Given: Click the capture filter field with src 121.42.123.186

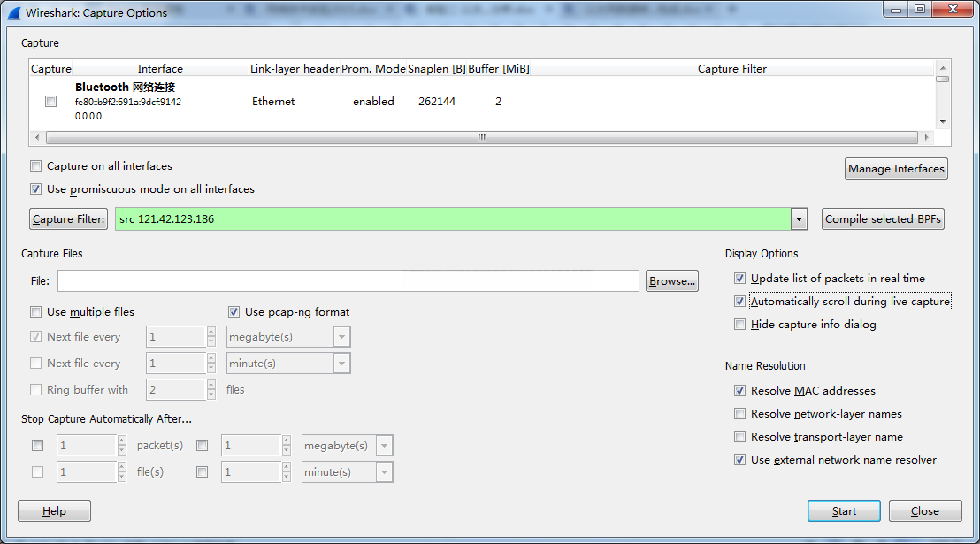Looking at the screenshot, I should [x=453, y=218].
